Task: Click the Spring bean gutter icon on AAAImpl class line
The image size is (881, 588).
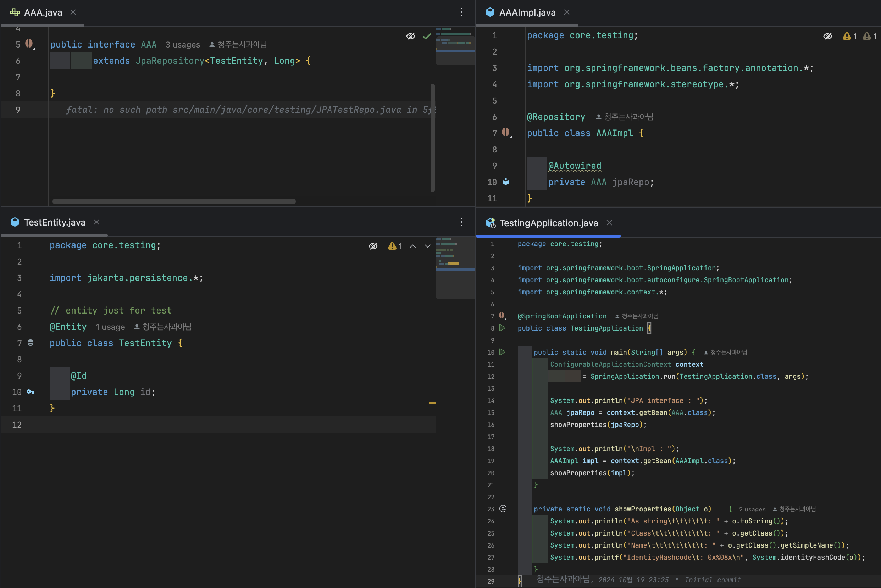Action: (506, 132)
